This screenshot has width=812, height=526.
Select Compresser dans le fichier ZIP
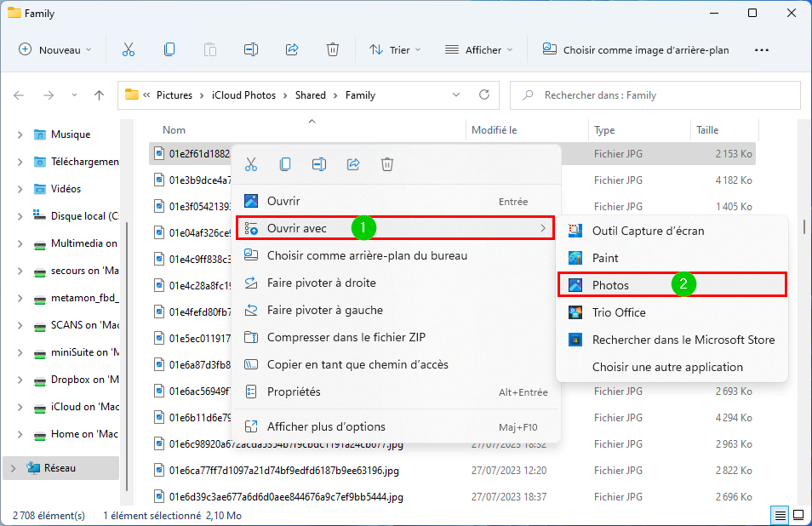[x=396, y=338]
